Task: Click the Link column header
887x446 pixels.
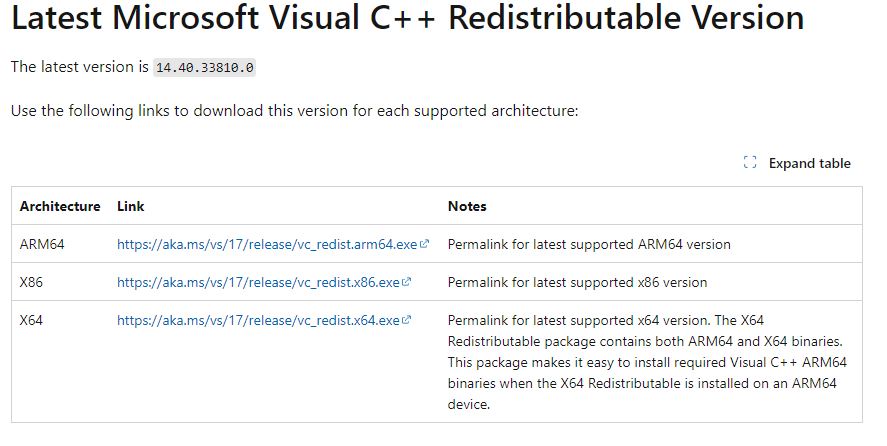Action: (x=131, y=206)
